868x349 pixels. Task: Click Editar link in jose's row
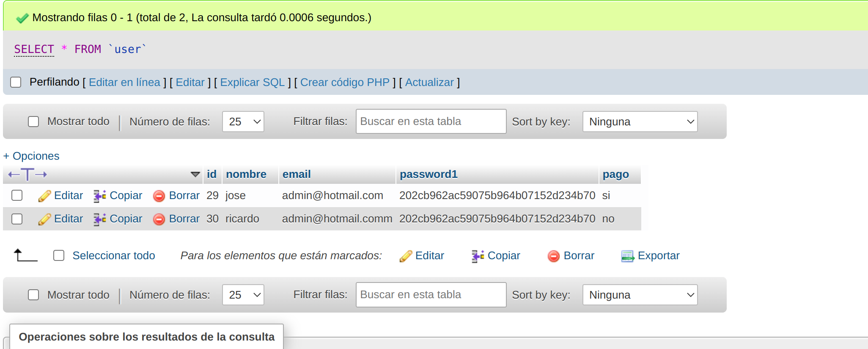pyautogui.click(x=69, y=195)
